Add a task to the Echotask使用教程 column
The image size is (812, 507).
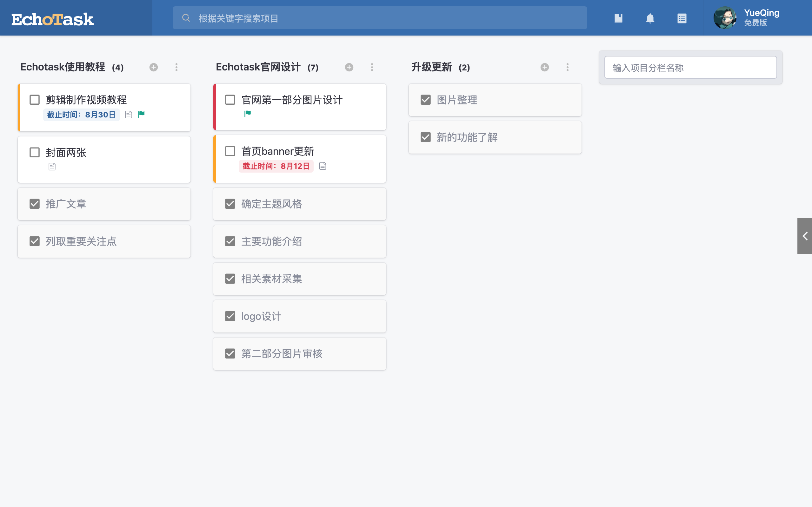click(x=154, y=67)
